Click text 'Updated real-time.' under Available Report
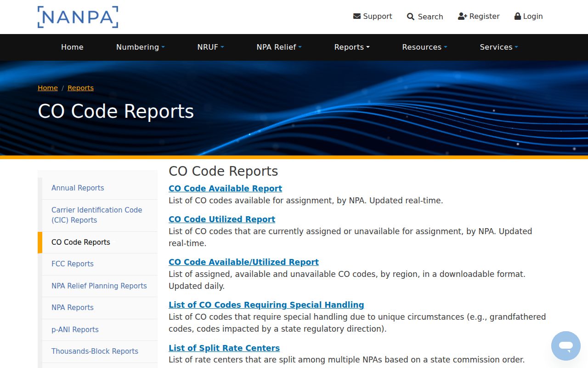 tap(406, 201)
